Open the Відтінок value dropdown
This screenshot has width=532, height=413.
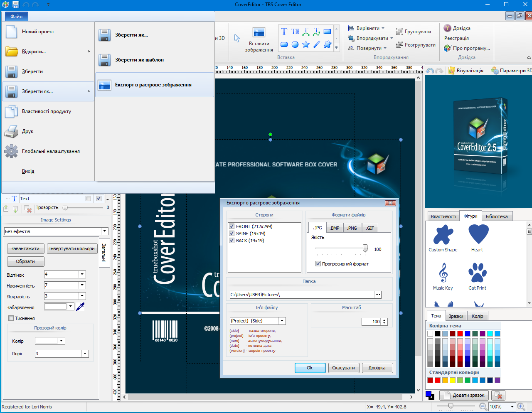coord(82,274)
